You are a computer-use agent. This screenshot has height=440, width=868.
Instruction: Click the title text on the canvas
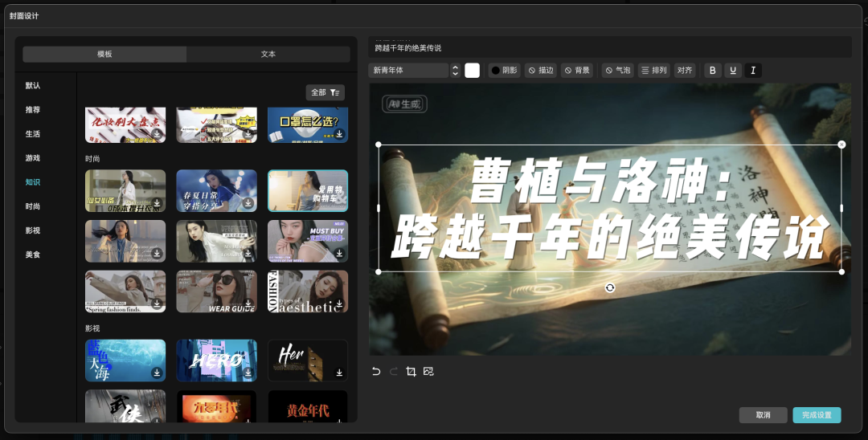[x=609, y=209]
